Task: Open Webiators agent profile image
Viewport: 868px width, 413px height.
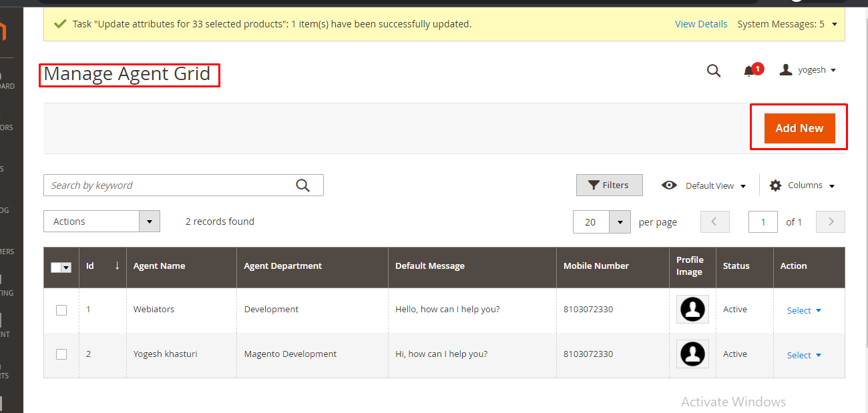Action: 692,310
